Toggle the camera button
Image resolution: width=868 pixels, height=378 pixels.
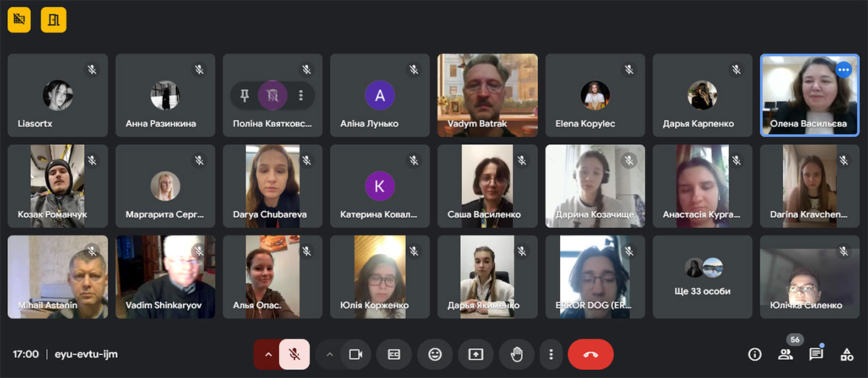tap(355, 354)
